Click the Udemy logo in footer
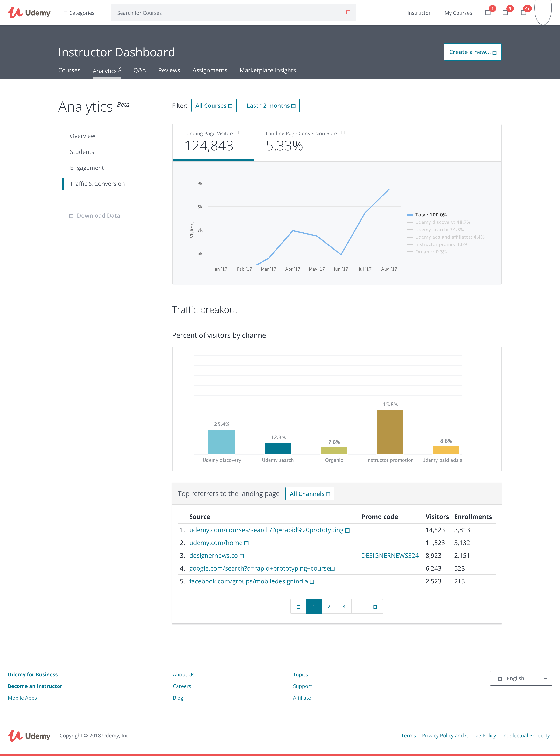This screenshot has width=560, height=756. coord(29,736)
